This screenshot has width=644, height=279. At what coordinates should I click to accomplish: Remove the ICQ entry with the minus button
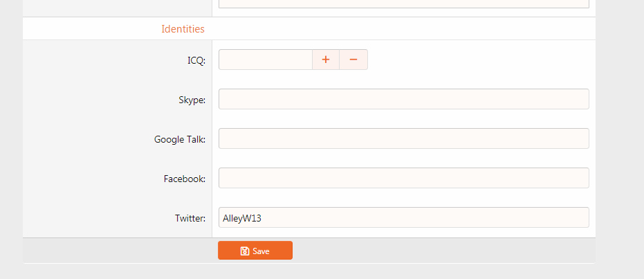(x=353, y=60)
